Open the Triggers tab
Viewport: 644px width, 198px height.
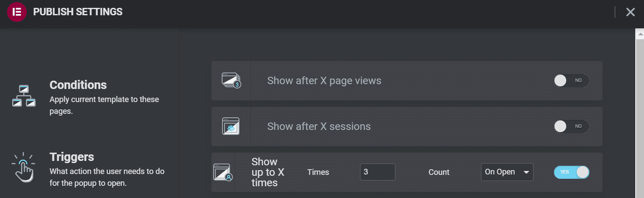tap(72, 157)
